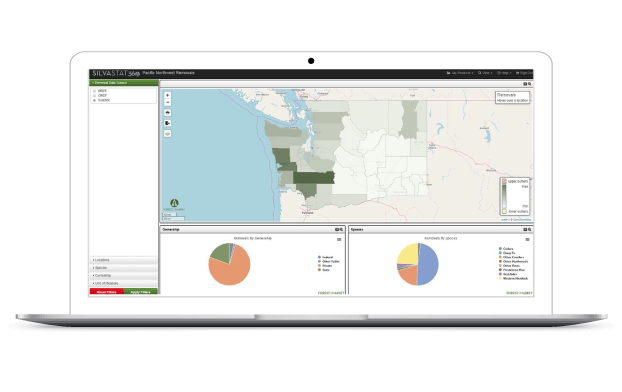Select the first data source radio

click(94, 91)
